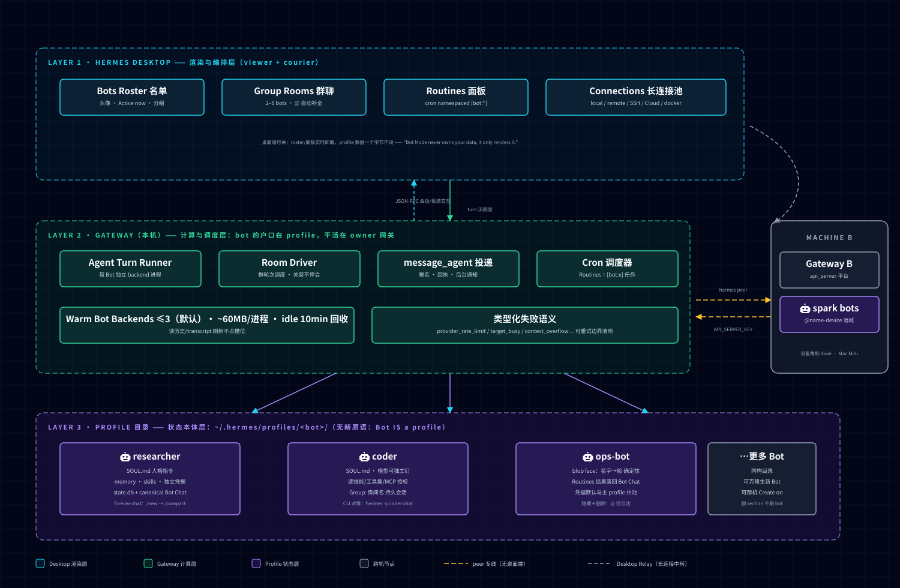Click the Desktop 渲染层 legend swatch

pos(40,563)
